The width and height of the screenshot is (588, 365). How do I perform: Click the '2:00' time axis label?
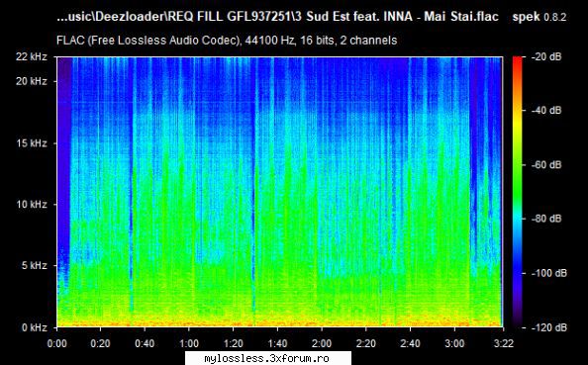pyautogui.click(x=322, y=343)
